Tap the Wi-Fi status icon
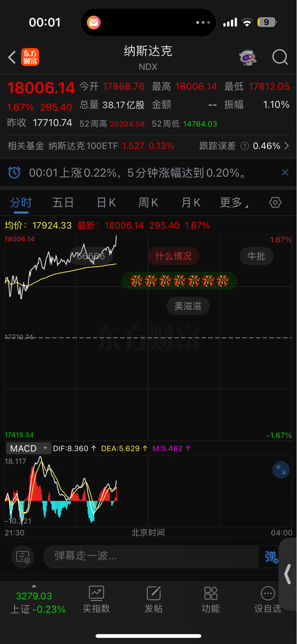 click(x=247, y=22)
